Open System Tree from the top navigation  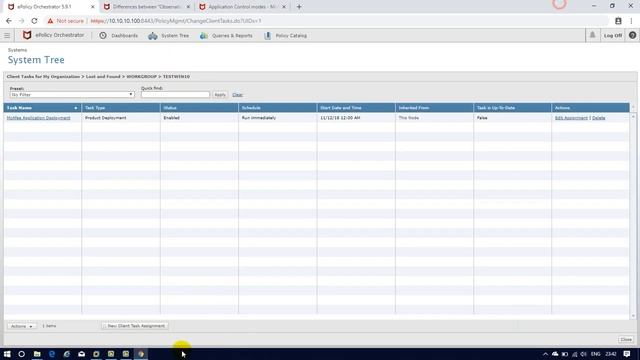tap(168, 36)
